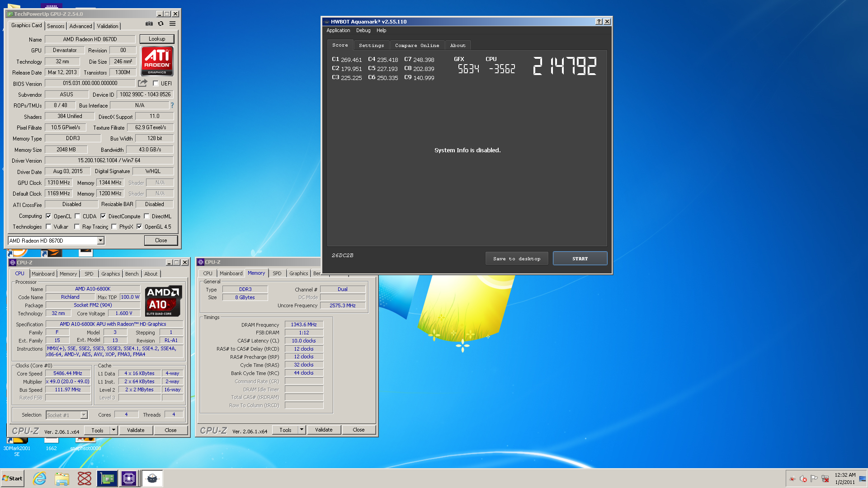Click the ATI Radeon Graphics logo

(x=157, y=61)
